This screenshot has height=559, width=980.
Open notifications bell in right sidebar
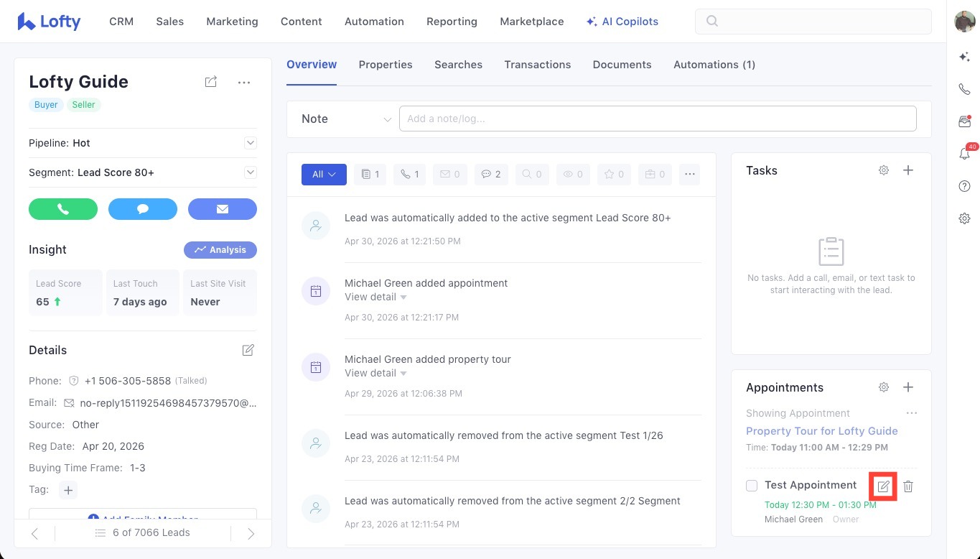pyautogui.click(x=965, y=153)
